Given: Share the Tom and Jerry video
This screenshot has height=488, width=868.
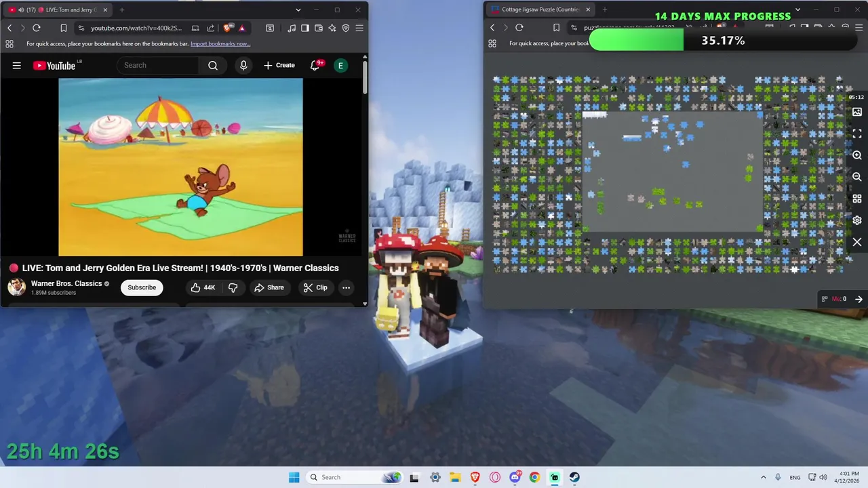Looking at the screenshot, I should [x=269, y=287].
